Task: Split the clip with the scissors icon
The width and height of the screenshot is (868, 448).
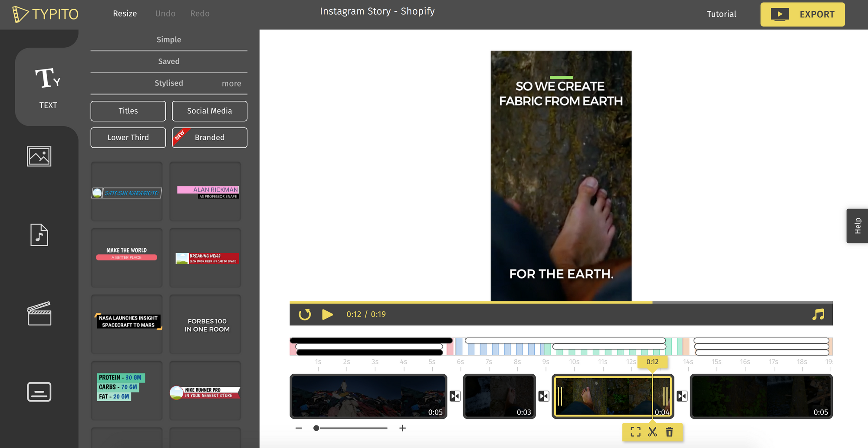Action: coord(652,432)
